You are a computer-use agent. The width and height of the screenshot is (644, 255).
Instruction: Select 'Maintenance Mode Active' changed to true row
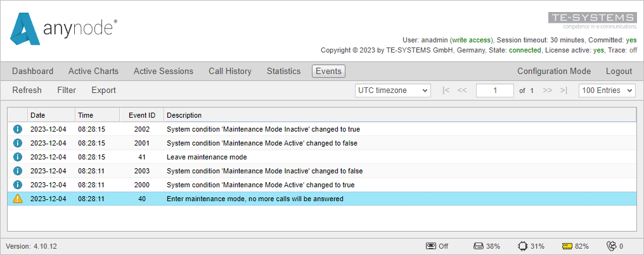(322, 185)
